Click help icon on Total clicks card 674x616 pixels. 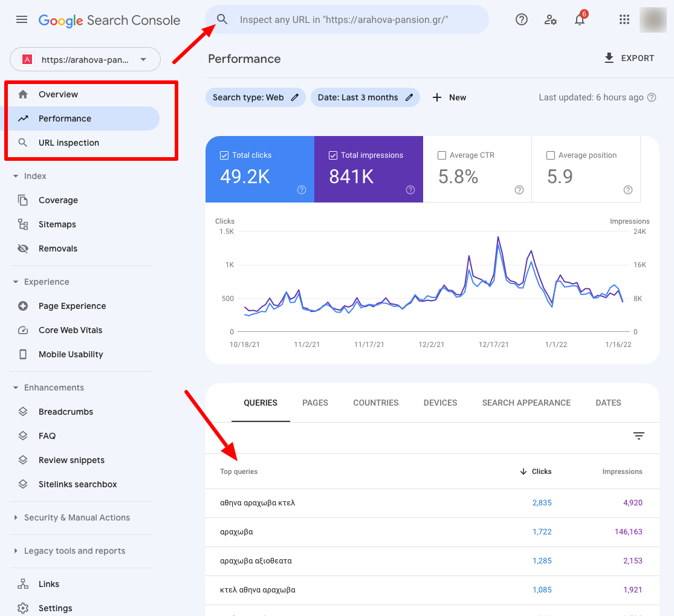click(302, 190)
